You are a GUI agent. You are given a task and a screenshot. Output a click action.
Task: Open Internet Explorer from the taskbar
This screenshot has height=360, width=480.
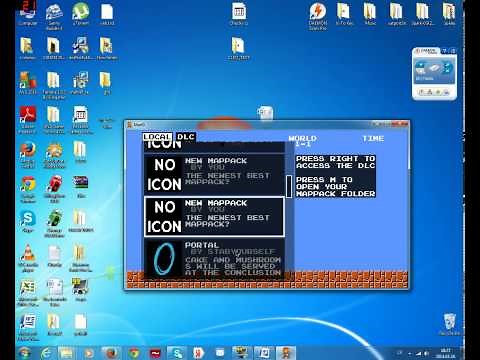click(x=46, y=353)
